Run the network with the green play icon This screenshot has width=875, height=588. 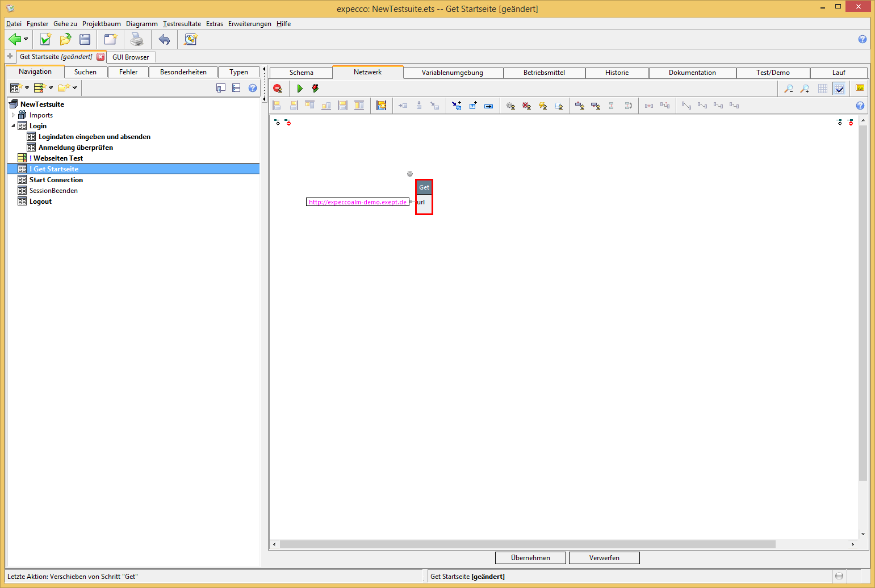pos(300,89)
